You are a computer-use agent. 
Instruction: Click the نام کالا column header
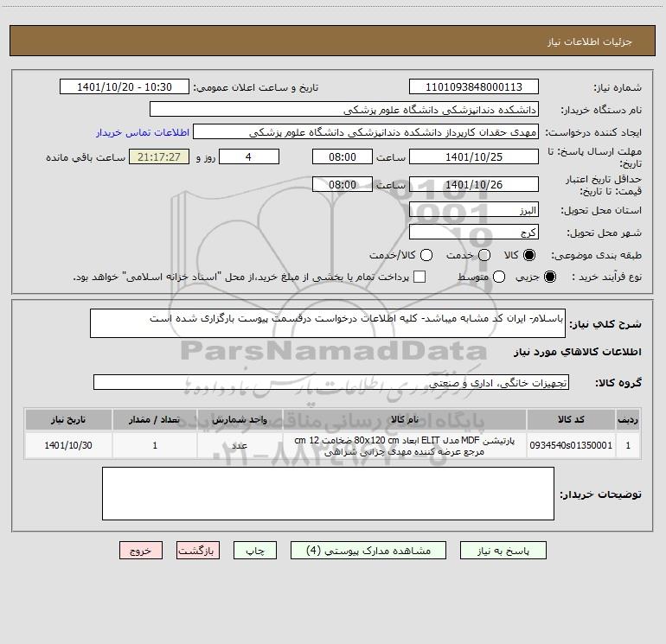[x=405, y=419]
